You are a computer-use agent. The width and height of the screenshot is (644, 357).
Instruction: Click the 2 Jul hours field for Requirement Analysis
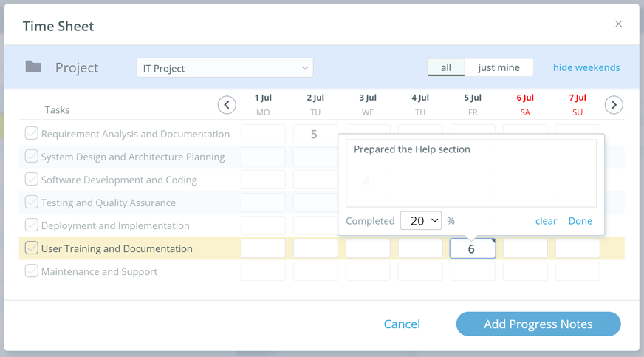315,134
